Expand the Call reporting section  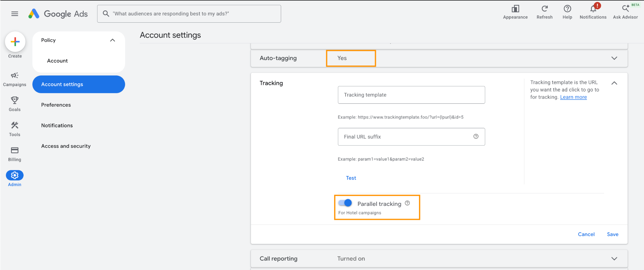[x=614, y=259]
